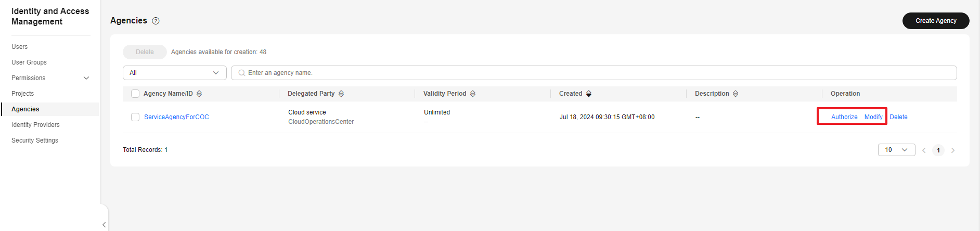Sort by Validity Period column icon
This screenshot has height=231, width=980.
click(473, 94)
